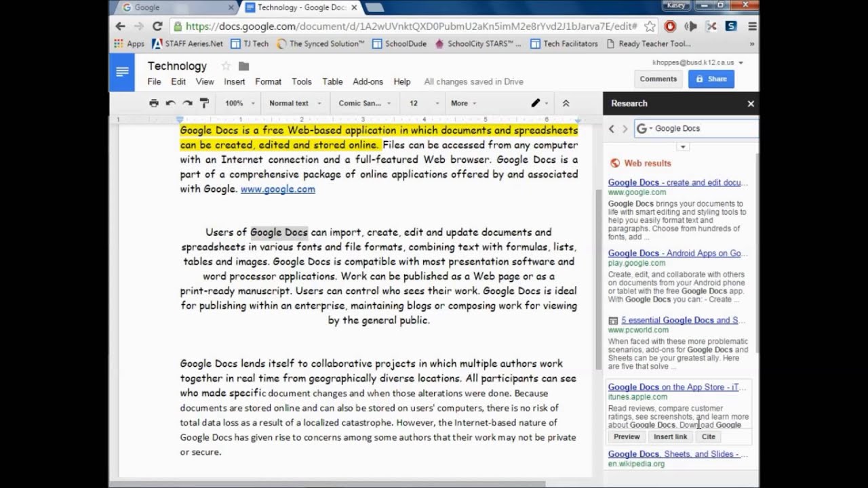Open Google Docs on App Store result
This screenshot has width=868, height=488.
click(x=677, y=387)
